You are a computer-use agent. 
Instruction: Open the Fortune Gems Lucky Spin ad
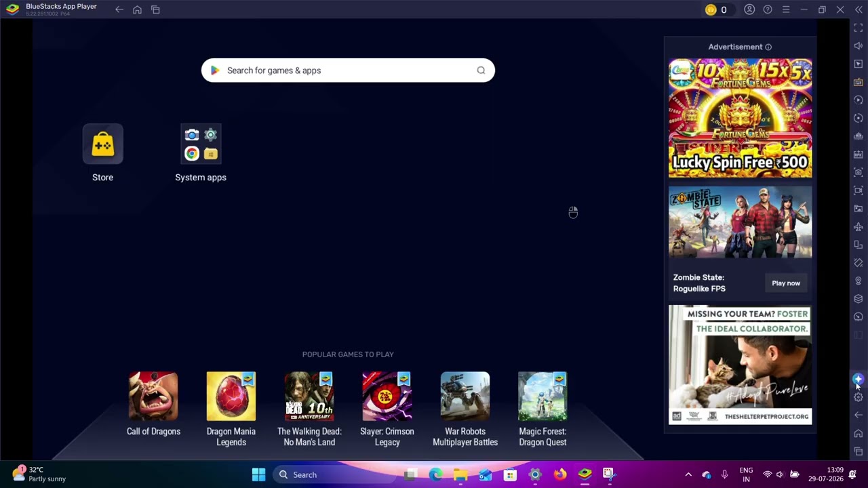point(741,119)
